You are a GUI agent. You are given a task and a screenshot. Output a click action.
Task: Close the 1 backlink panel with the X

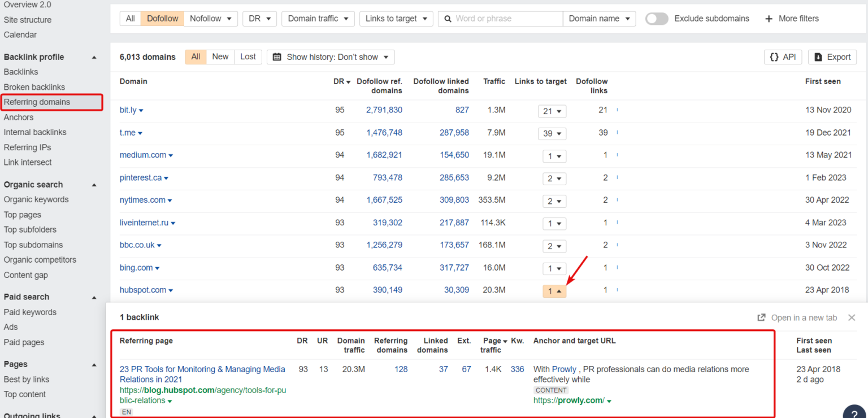(852, 317)
